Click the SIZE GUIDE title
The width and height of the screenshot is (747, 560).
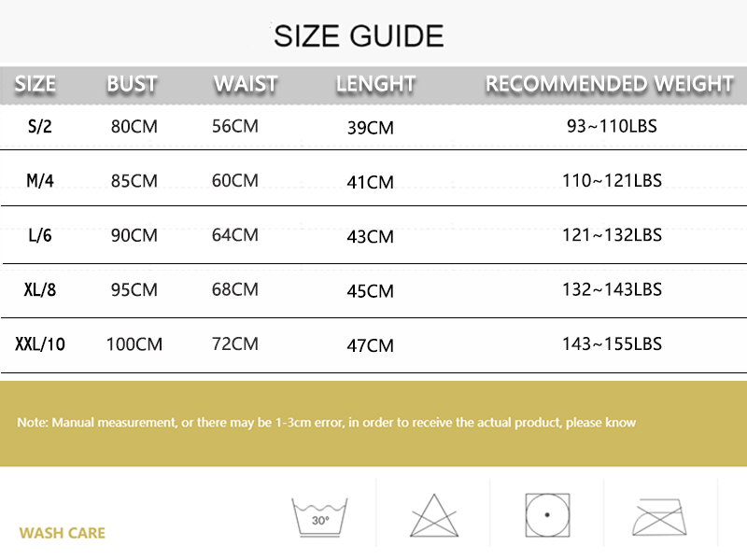click(x=359, y=36)
